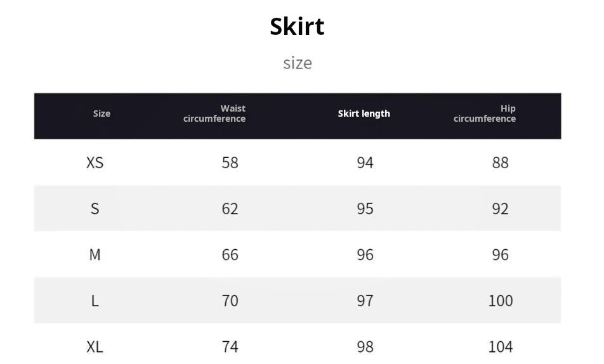Select the Waist circumference column header
This screenshot has height=364, width=604.
click(x=214, y=114)
